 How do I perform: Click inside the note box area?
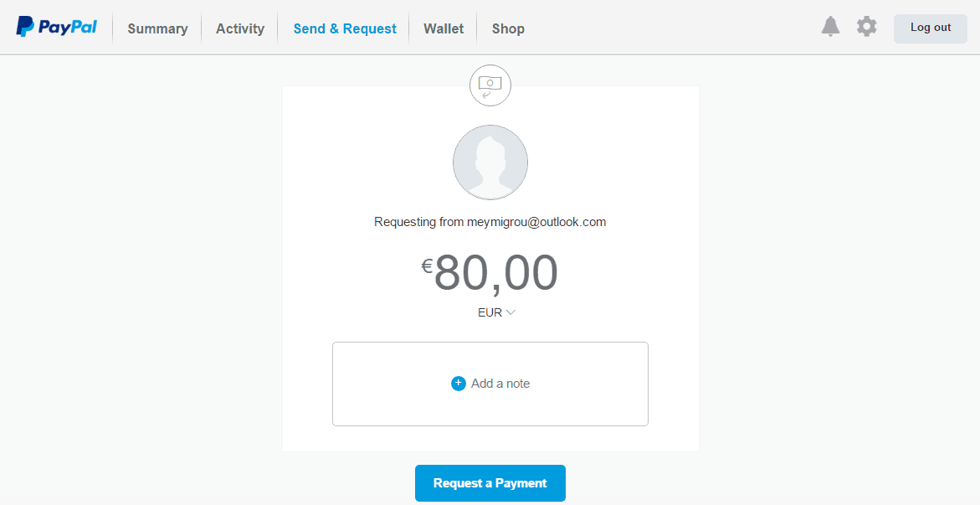pyautogui.click(x=490, y=384)
